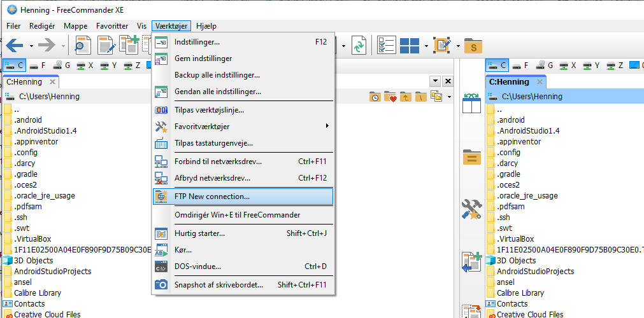Click the folder tree icon
644x318 pixels.
(436, 97)
